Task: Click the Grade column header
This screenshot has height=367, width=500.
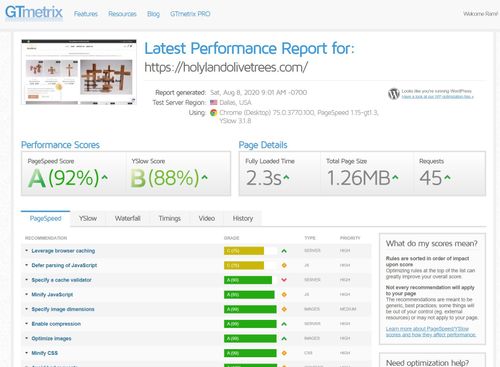Action: click(232, 238)
